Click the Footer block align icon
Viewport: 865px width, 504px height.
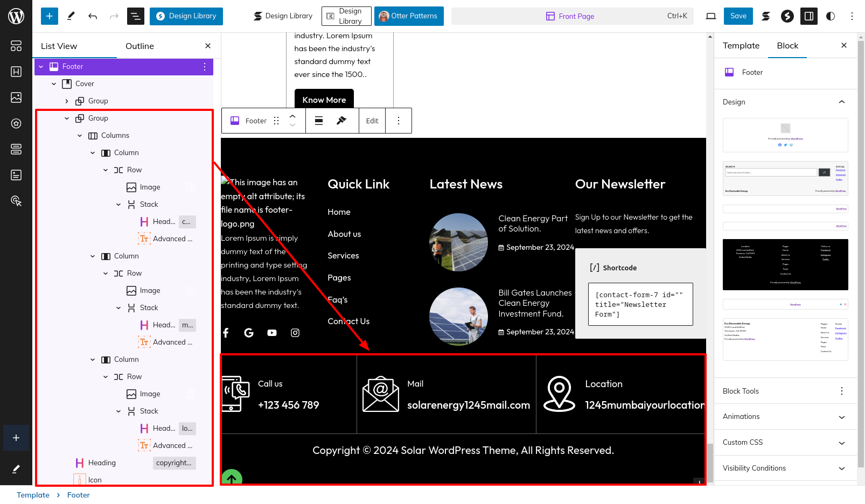pyautogui.click(x=319, y=121)
